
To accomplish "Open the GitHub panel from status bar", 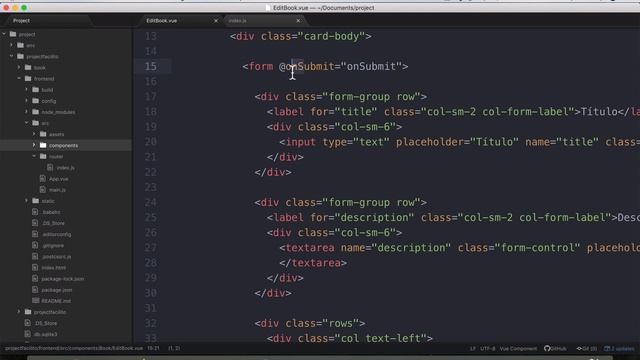I will coord(555,348).
